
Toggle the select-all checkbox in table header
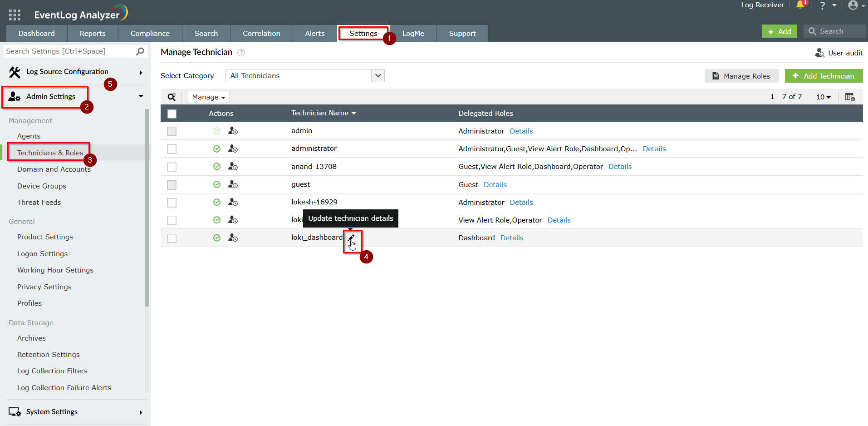coord(172,114)
